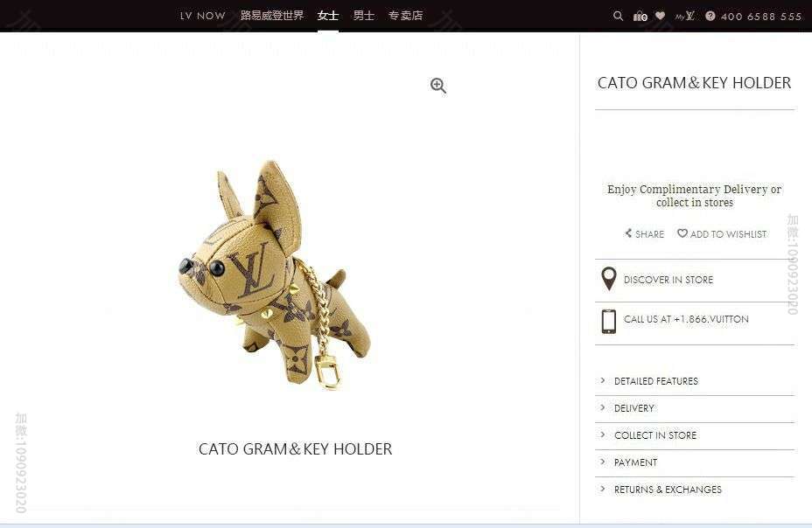Expand the Collect in Store section
Screen dimensions: 812x528
coord(695,435)
